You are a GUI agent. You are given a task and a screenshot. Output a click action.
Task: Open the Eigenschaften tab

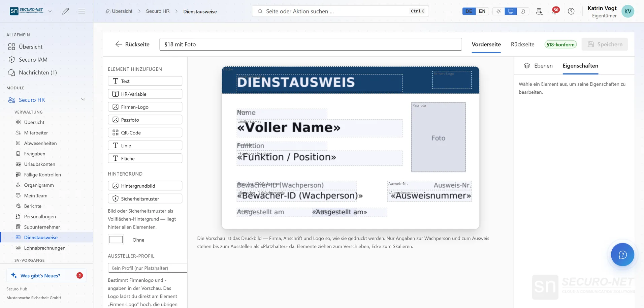pyautogui.click(x=580, y=66)
